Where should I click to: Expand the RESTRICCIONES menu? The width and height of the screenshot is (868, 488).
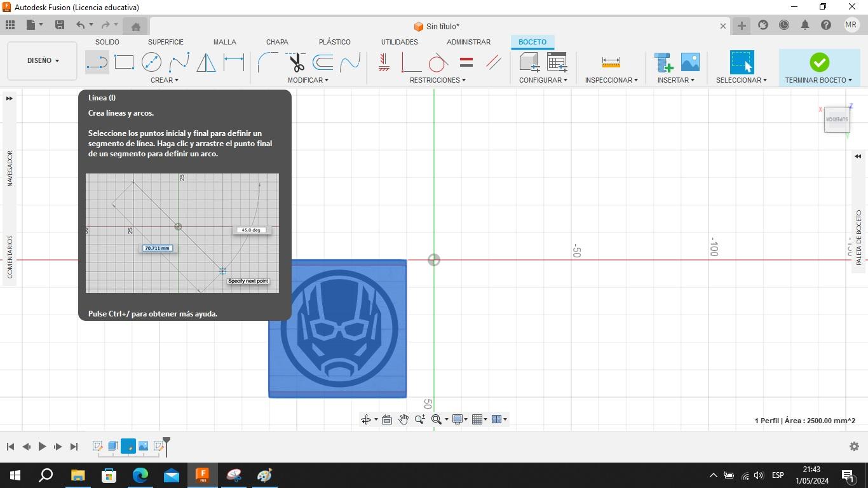click(438, 80)
